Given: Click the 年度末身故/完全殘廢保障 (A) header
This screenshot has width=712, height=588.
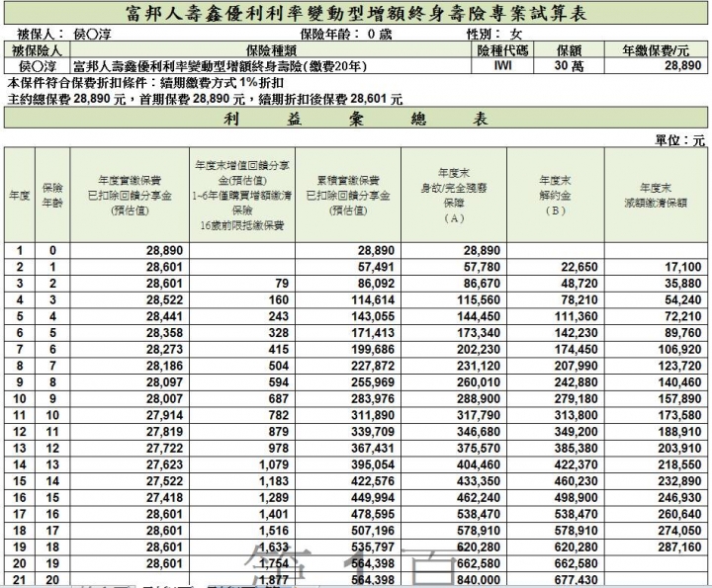Looking at the screenshot, I should (x=453, y=195).
